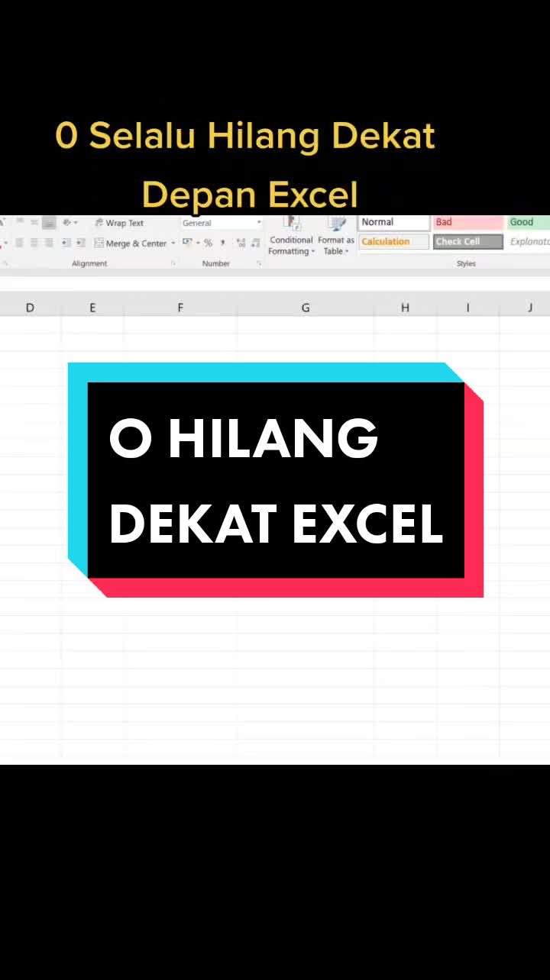Image resolution: width=550 pixels, height=980 pixels.
Task: Select column G header
Action: 306,308
